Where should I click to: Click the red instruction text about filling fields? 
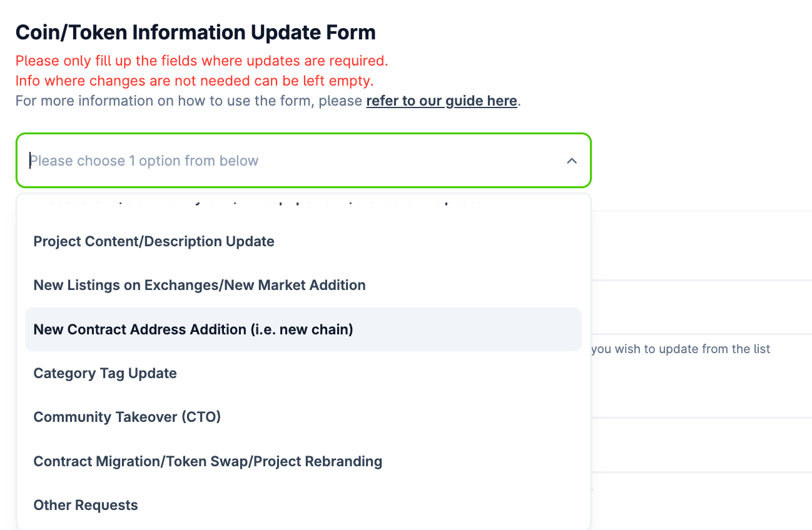tap(203, 61)
